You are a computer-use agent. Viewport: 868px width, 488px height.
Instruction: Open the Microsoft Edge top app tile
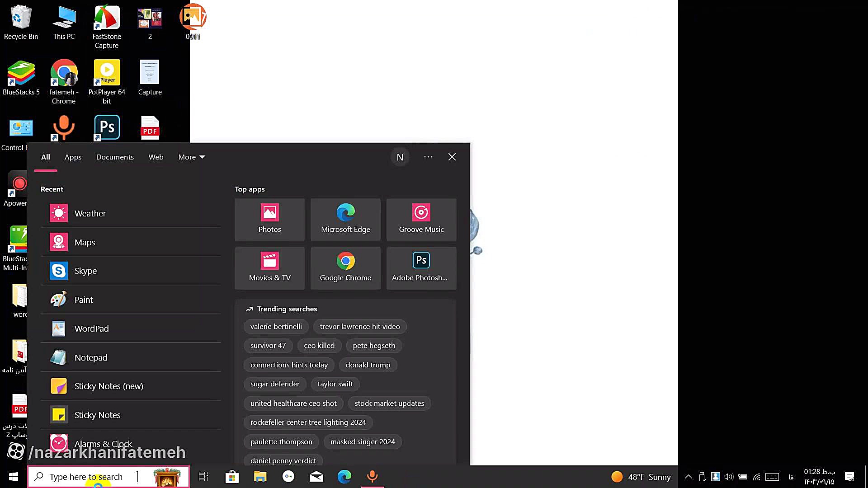pyautogui.click(x=345, y=219)
